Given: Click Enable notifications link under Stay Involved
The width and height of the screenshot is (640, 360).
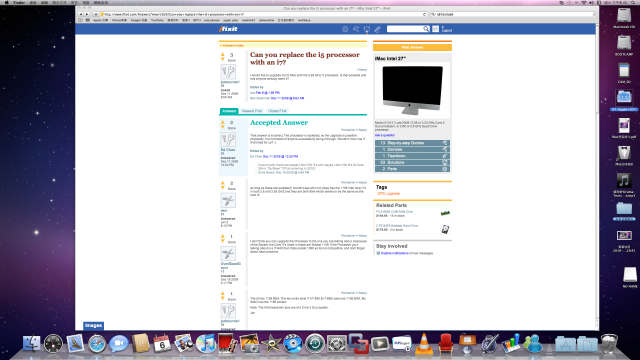Looking at the screenshot, I should [394, 253].
